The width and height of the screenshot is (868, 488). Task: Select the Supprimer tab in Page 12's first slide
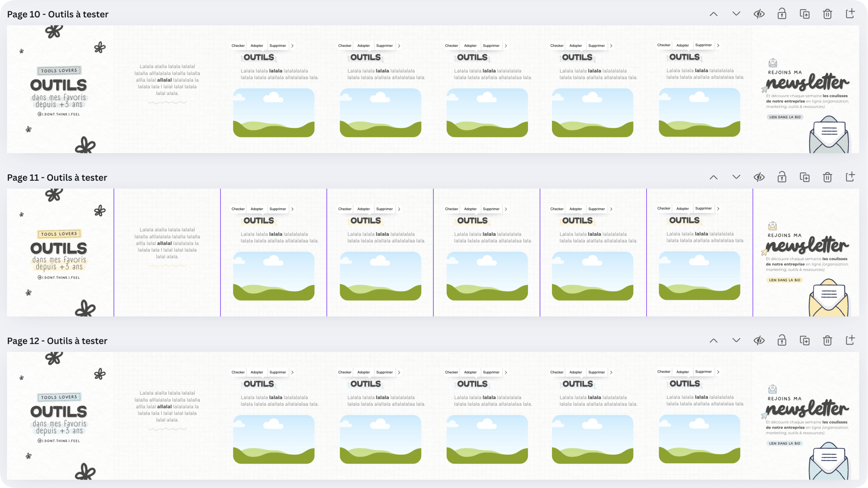(x=278, y=372)
